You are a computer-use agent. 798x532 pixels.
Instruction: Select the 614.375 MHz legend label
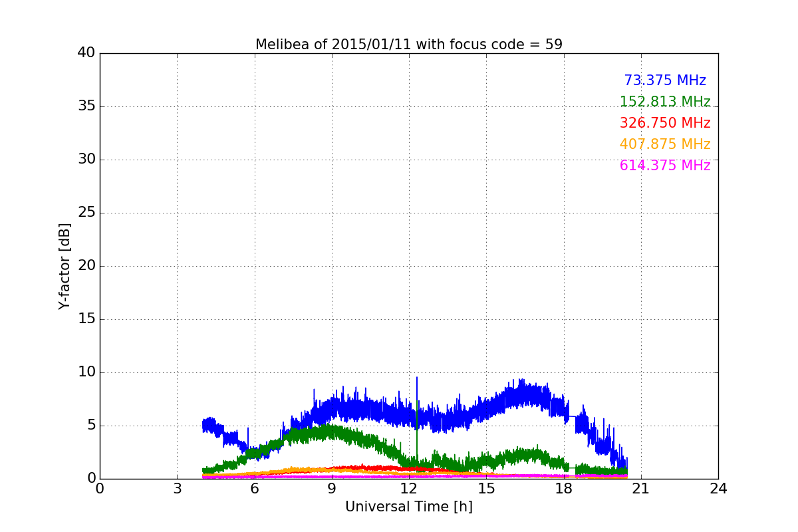point(665,166)
